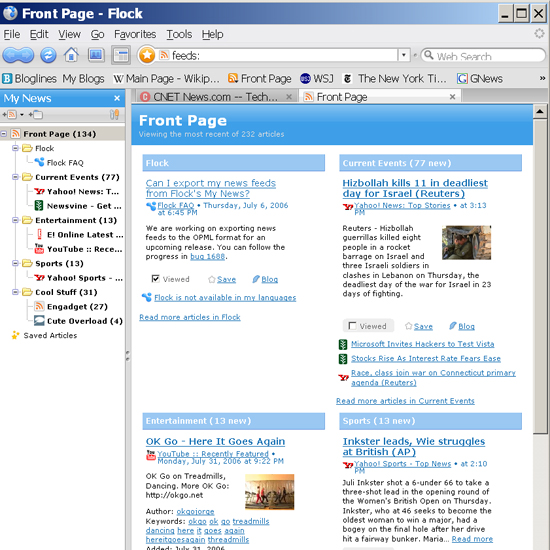Open 'Can I export my news feeds' article

210,188
